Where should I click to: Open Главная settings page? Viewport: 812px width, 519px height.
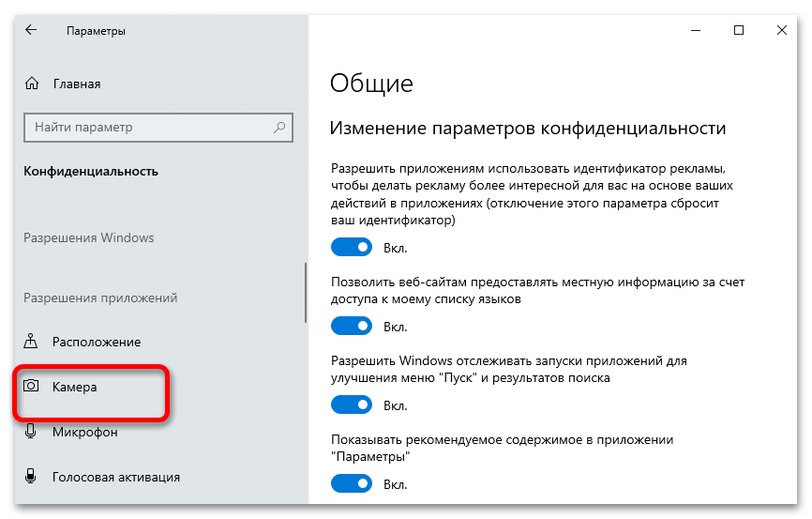[77, 84]
